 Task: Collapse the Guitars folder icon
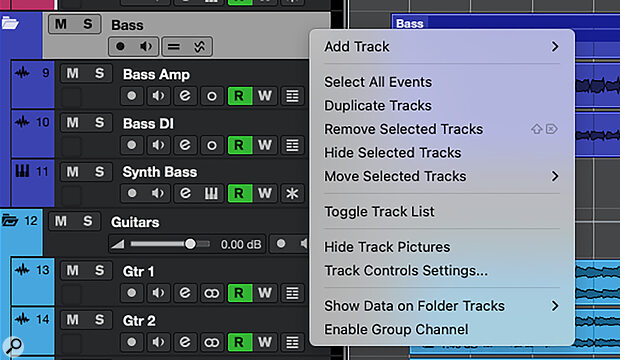tap(10, 220)
